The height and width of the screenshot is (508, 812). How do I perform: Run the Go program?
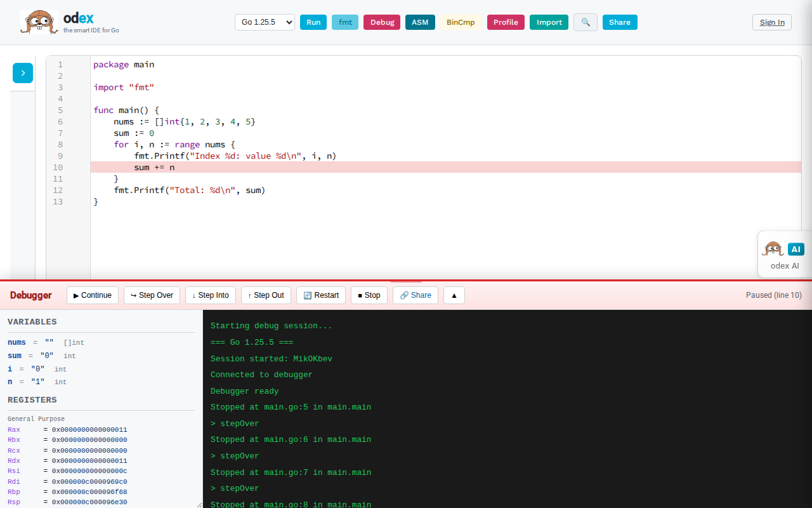(313, 22)
